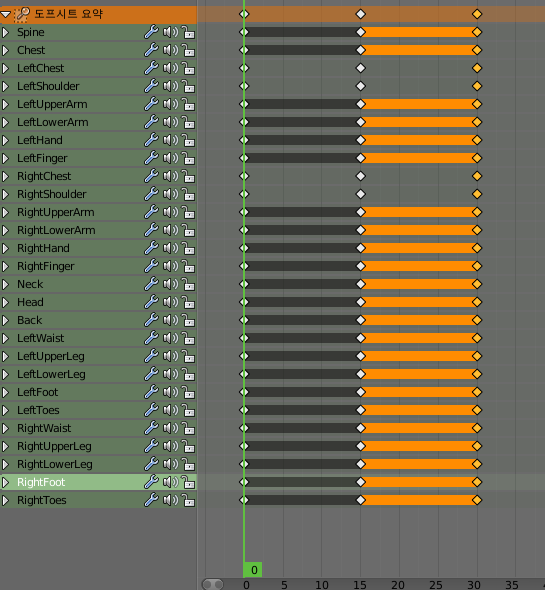Select the RightUpperLeg channel name
Image resolution: width=545 pixels, height=590 pixels.
point(54,446)
